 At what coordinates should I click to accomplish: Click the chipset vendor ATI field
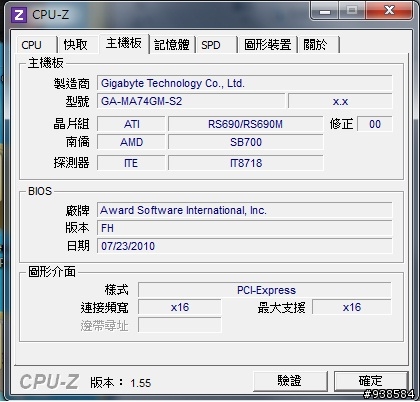[131, 124]
